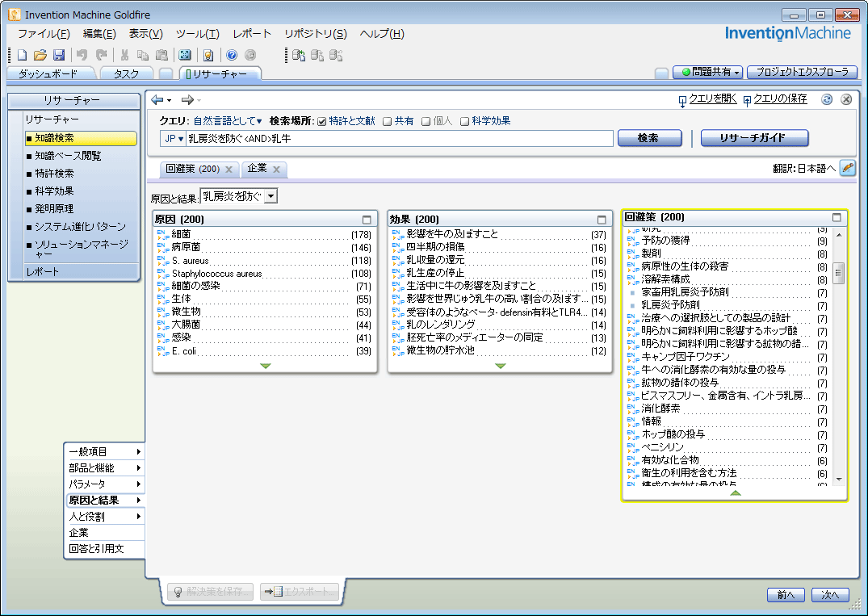Enable the 共有 checkbox
Image resolution: width=868 pixels, height=616 pixels.
pyautogui.click(x=388, y=122)
